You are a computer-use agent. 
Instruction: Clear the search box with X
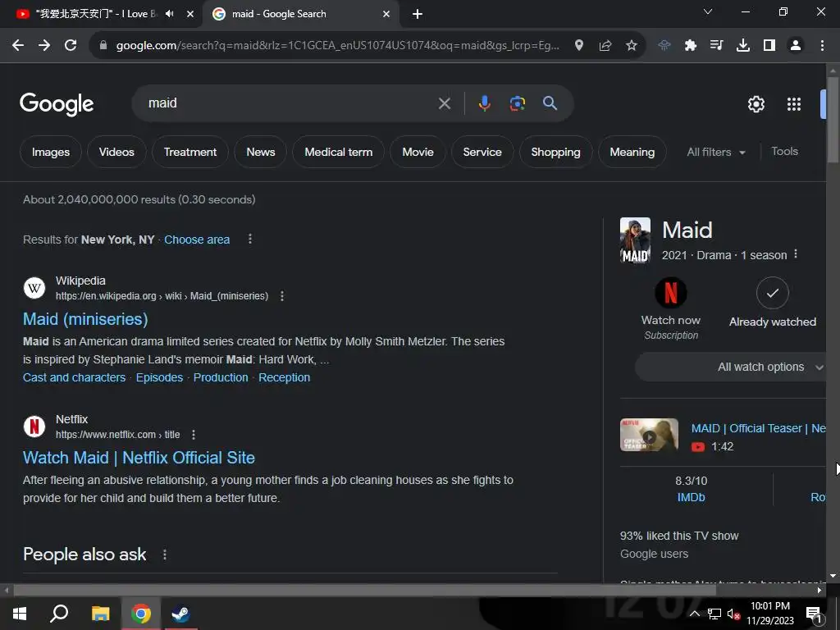445,103
